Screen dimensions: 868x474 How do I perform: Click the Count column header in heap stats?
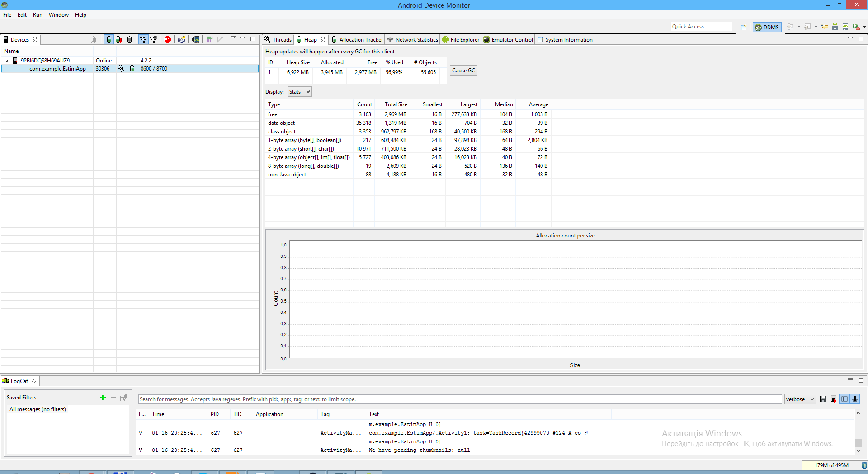tap(364, 104)
